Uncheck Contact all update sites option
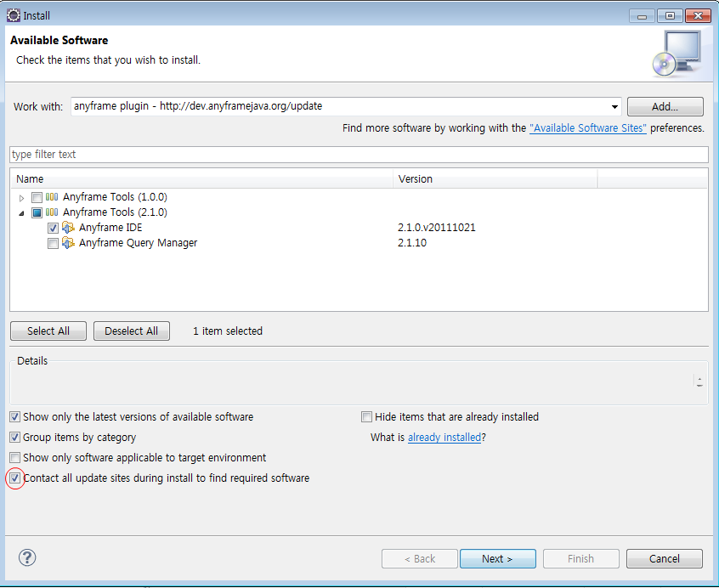This screenshot has width=719, height=588. click(15, 478)
